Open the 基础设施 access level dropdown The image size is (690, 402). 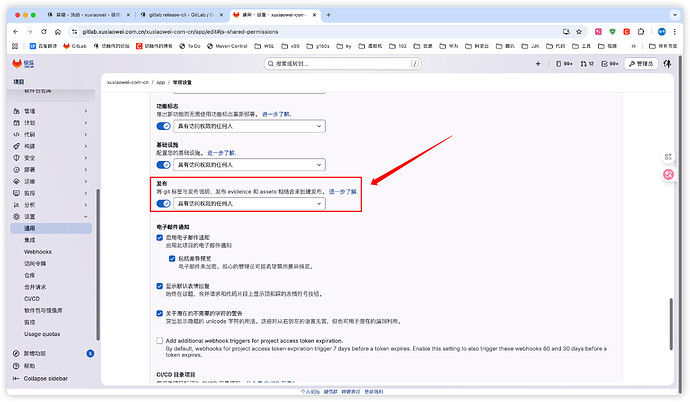tap(250, 163)
